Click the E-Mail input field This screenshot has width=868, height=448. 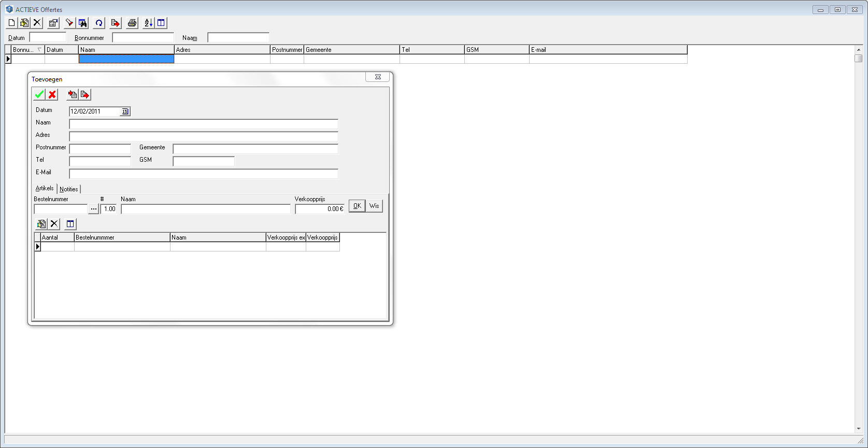point(204,174)
